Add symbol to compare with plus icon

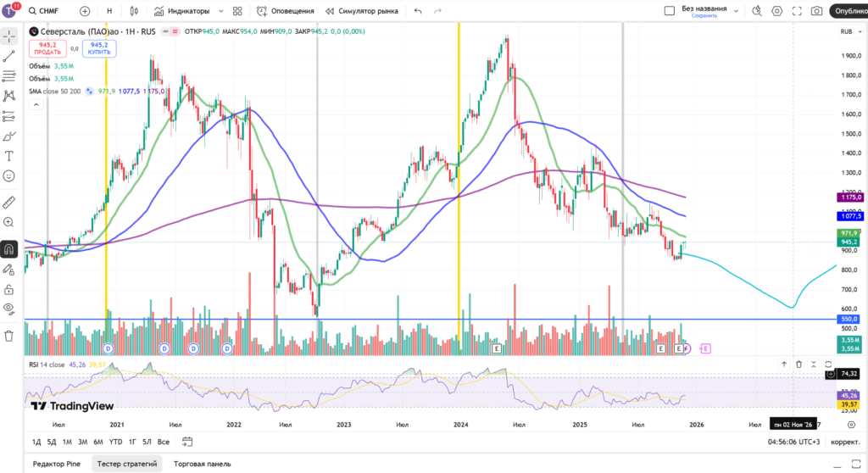click(85, 11)
